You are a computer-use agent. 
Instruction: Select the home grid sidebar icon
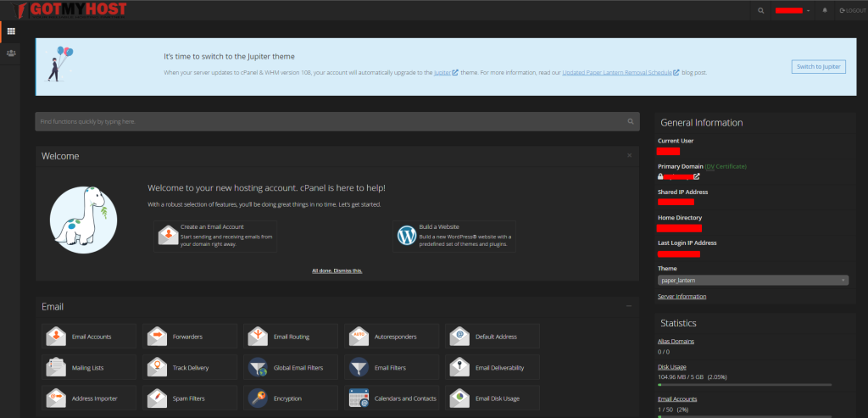[x=11, y=31]
